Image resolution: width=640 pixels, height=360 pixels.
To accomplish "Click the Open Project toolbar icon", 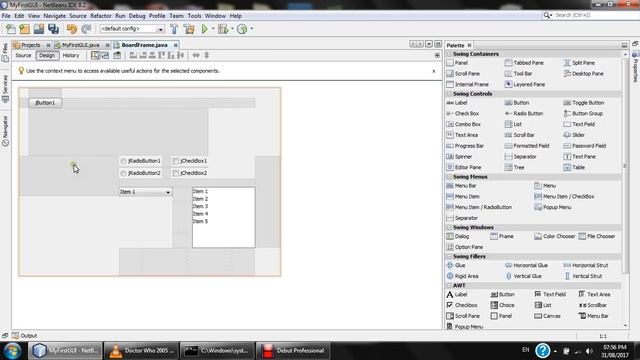I will pyautogui.click(x=39, y=29).
